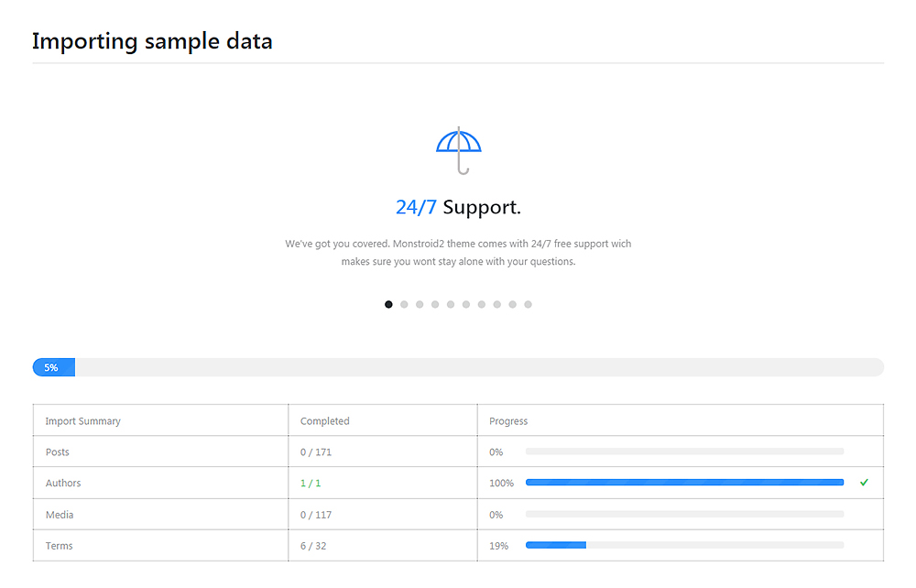Click the Posts row progress bar
This screenshot has height=588, width=916.
point(684,452)
